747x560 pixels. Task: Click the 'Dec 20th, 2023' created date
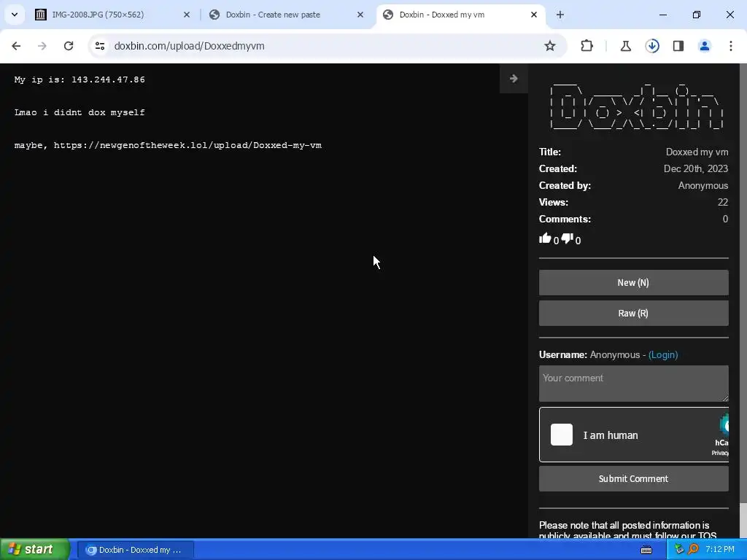(695, 168)
